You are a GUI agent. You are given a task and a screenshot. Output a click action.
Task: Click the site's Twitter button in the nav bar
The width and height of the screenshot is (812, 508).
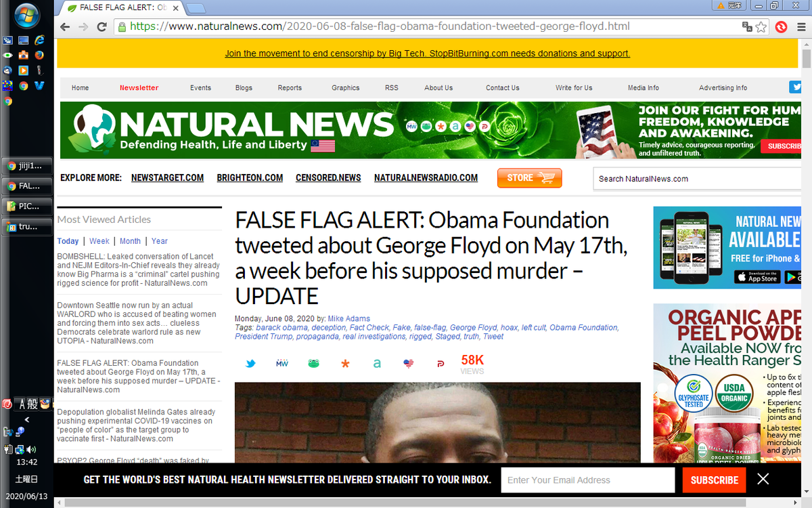[x=796, y=87]
